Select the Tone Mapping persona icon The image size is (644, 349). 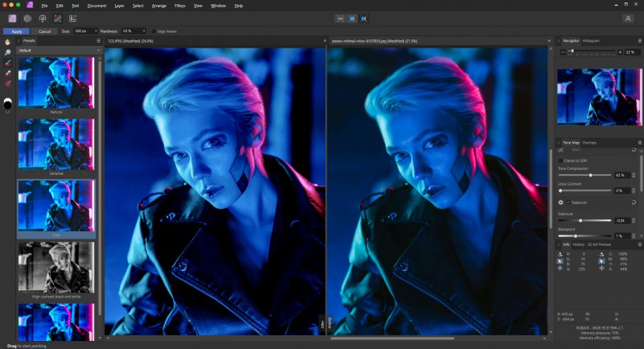tap(58, 19)
